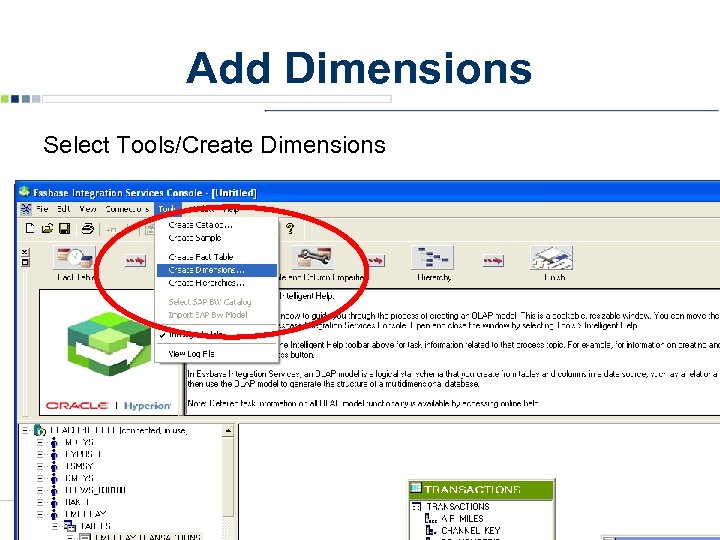
Task: Toggle the checked Intelligent Help menu entry
Action: tap(217, 334)
